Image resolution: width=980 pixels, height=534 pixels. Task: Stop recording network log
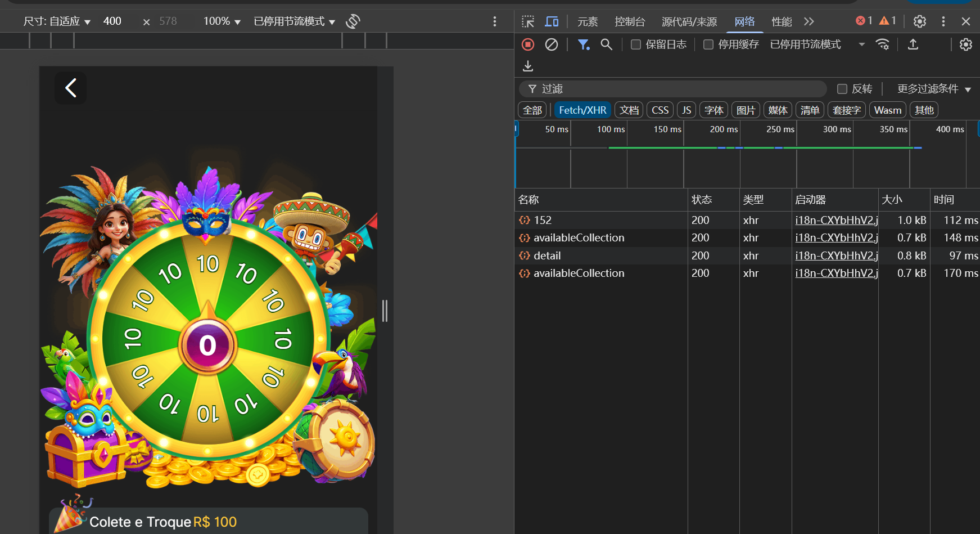tap(528, 44)
